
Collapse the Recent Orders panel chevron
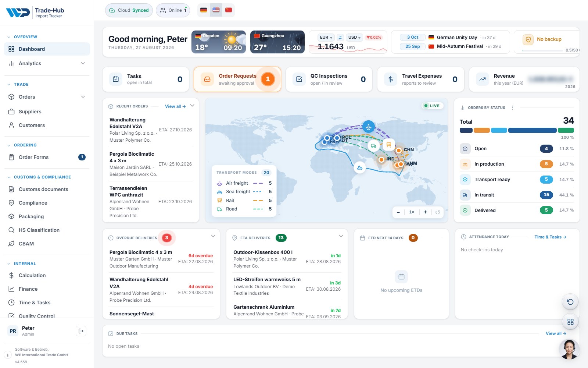(192, 106)
